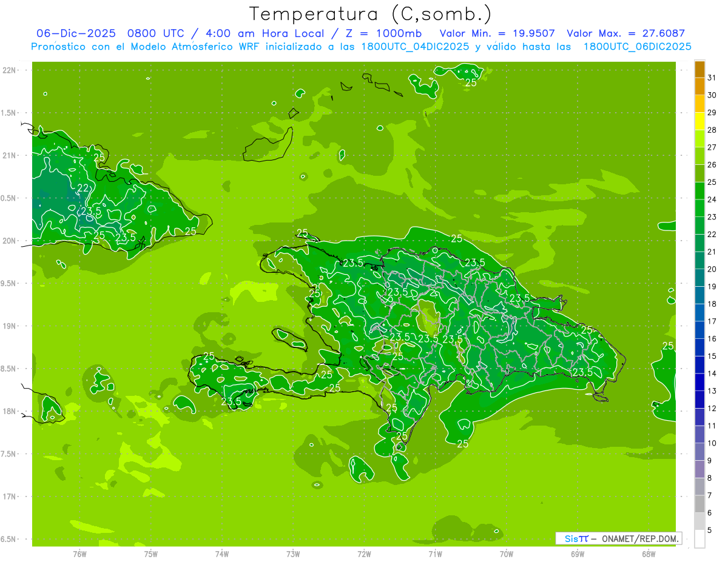Select the Valor Max. = 27.6087 text
This screenshot has width=728, height=562.
[625, 33]
